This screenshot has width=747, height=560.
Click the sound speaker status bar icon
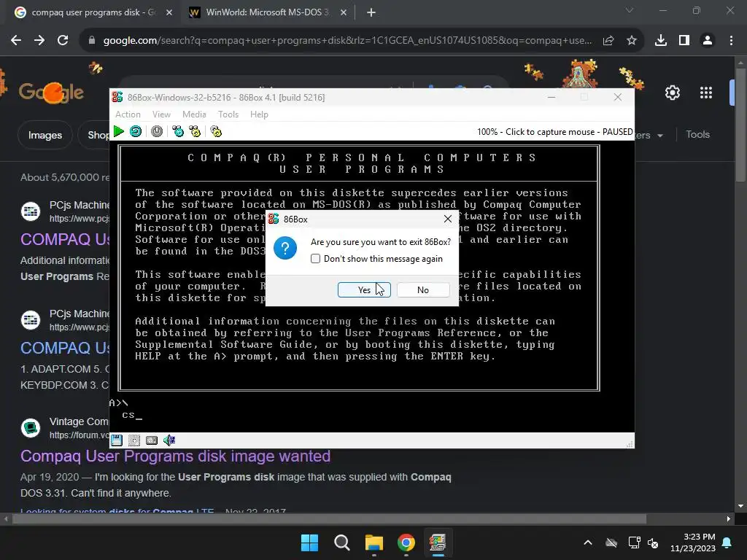pyautogui.click(x=169, y=440)
